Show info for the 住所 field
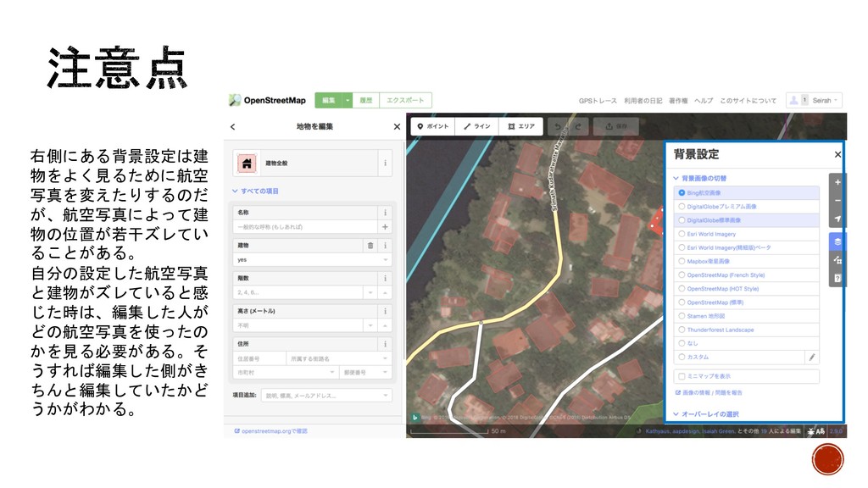Viewport: 868px width, 488px height. pos(386,344)
